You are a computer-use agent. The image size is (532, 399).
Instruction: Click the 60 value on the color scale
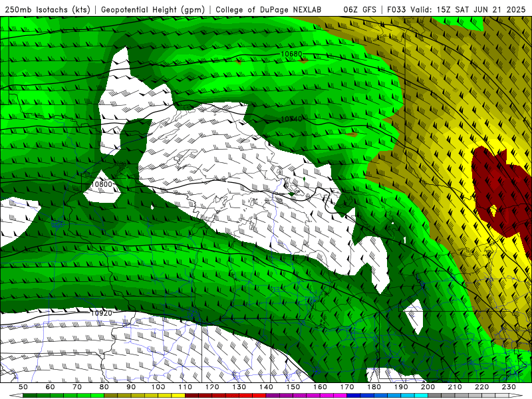pos(51,387)
